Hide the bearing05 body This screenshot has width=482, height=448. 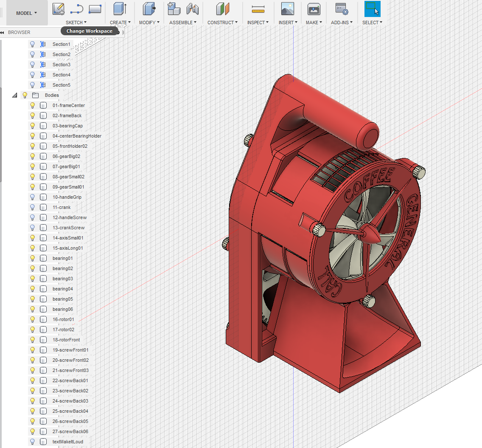point(32,299)
